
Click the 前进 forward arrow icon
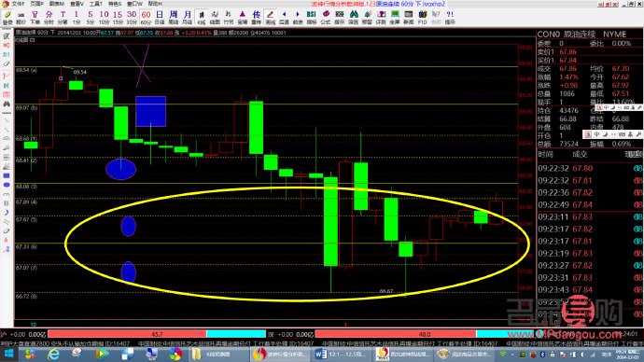298,17
